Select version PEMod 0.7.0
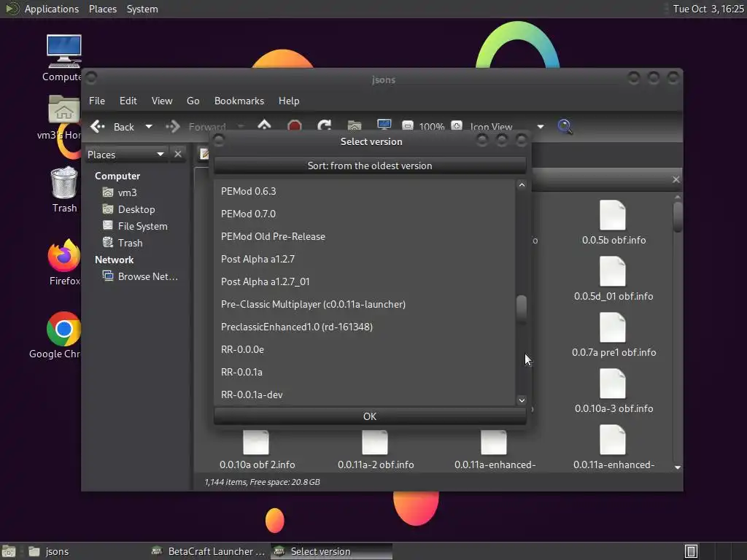 (x=365, y=214)
